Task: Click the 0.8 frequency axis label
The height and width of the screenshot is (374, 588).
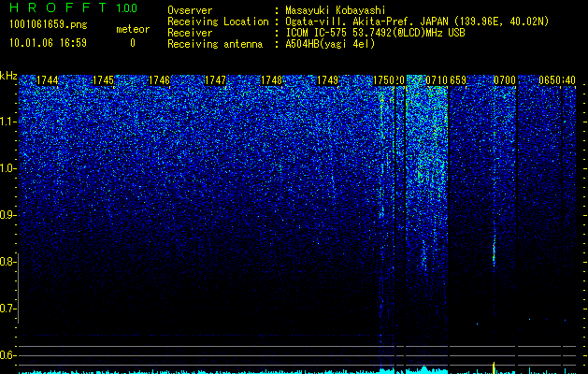Action: pyautogui.click(x=7, y=262)
